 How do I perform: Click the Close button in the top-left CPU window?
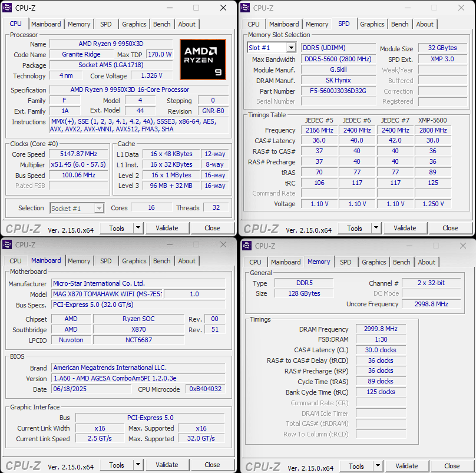212,228
